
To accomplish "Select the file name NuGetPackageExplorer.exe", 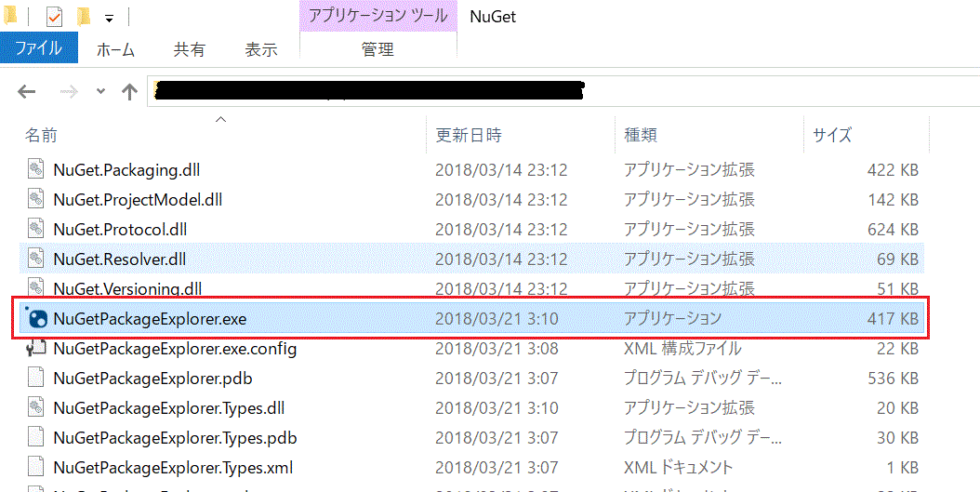I will (150, 319).
